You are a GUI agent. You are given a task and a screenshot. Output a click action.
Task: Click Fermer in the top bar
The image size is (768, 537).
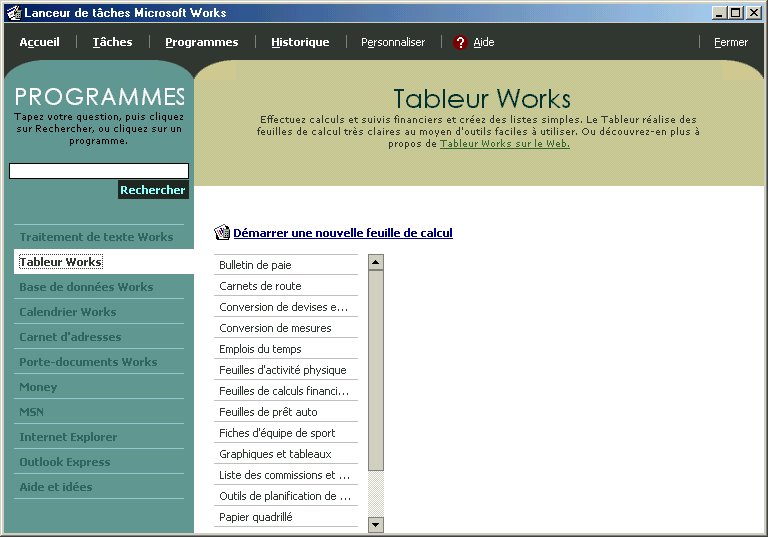point(731,42)
